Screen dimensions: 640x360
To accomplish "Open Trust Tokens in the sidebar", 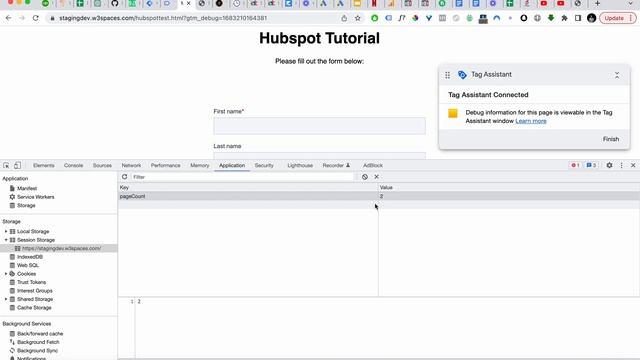I will [x=31, y=282].
